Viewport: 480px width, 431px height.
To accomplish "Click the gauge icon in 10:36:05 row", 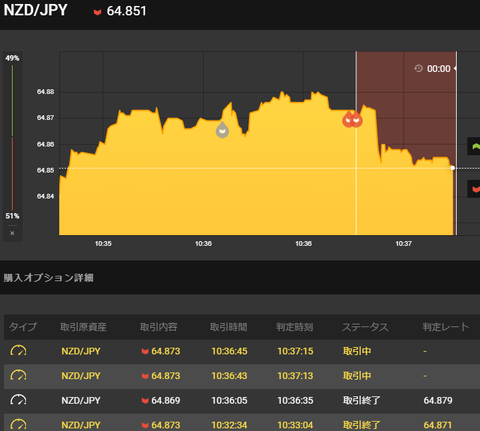I will pyautogui.click(x=18, y=400).
